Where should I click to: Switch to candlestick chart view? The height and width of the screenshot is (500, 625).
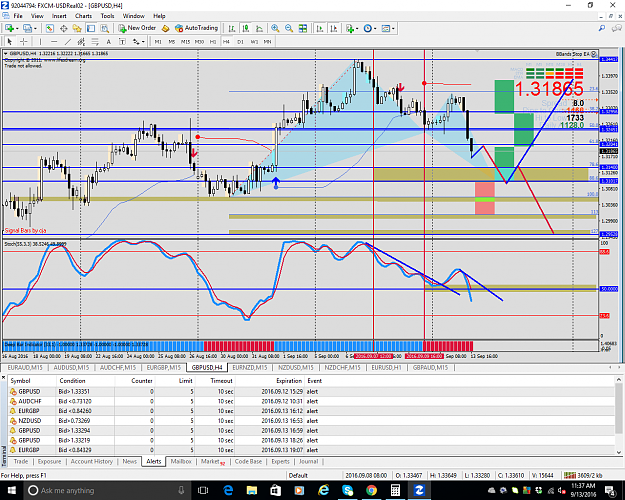(246, 28)
